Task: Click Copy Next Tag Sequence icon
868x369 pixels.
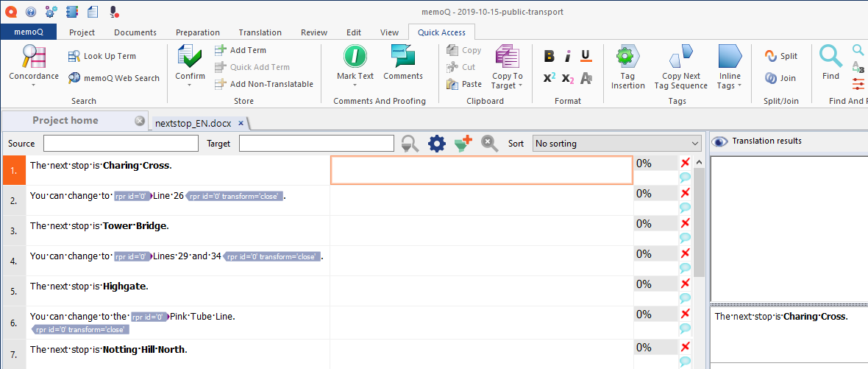Action: coord(680,57)
